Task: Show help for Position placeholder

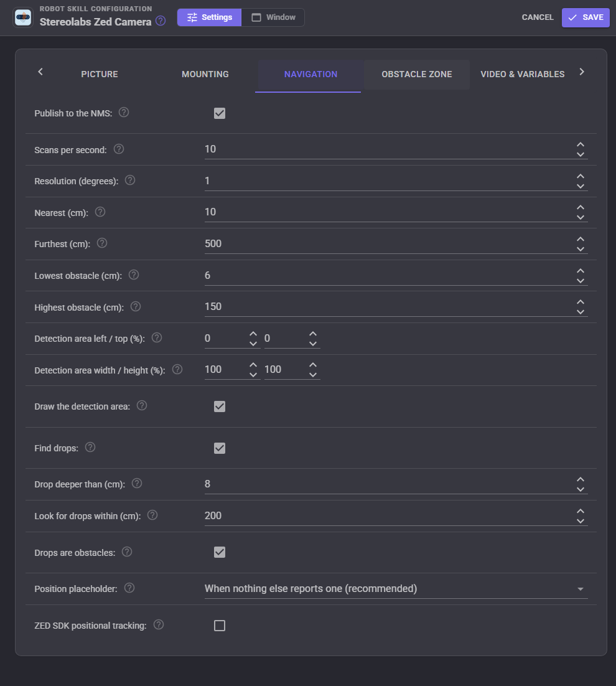Action: click(129, 588)
